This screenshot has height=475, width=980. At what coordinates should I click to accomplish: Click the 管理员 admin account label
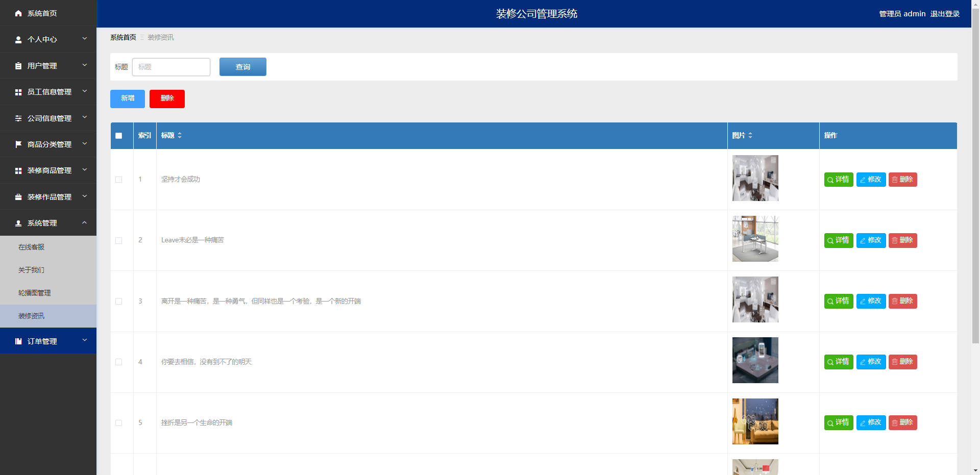tap(902, 14)
